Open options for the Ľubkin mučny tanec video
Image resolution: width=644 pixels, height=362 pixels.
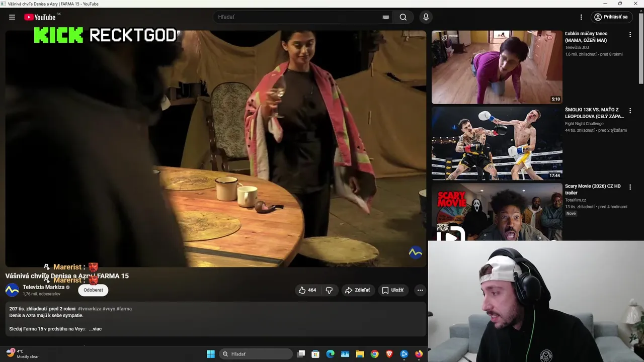tap(630, 35)
